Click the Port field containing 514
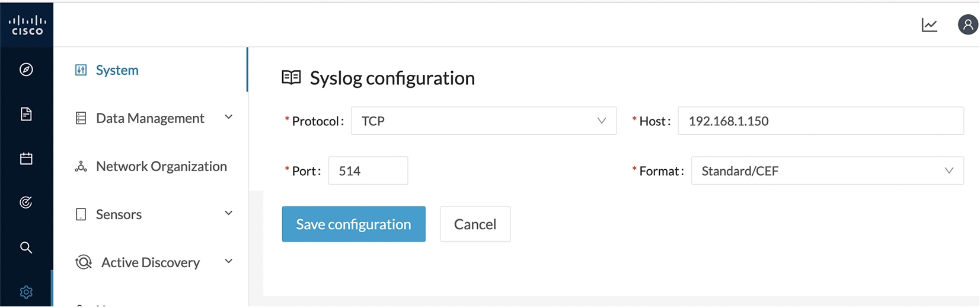 pyautogui.click(x=368, y=171)
